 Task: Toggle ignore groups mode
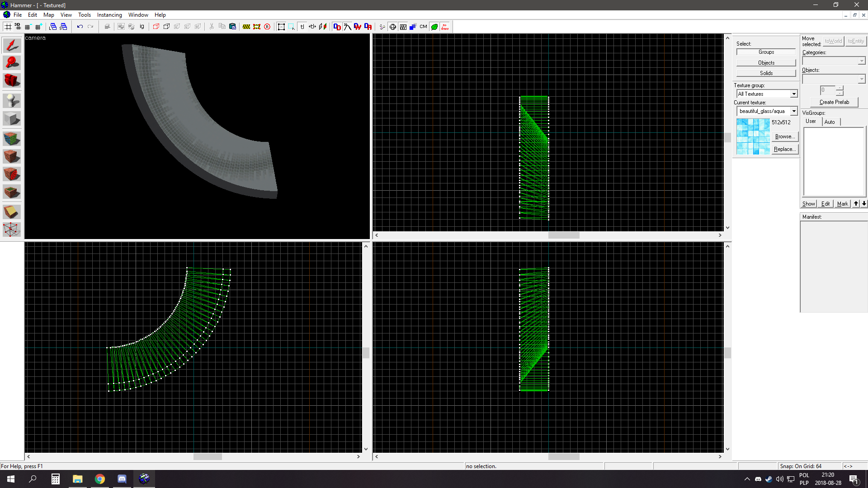[x=142, y=27]
